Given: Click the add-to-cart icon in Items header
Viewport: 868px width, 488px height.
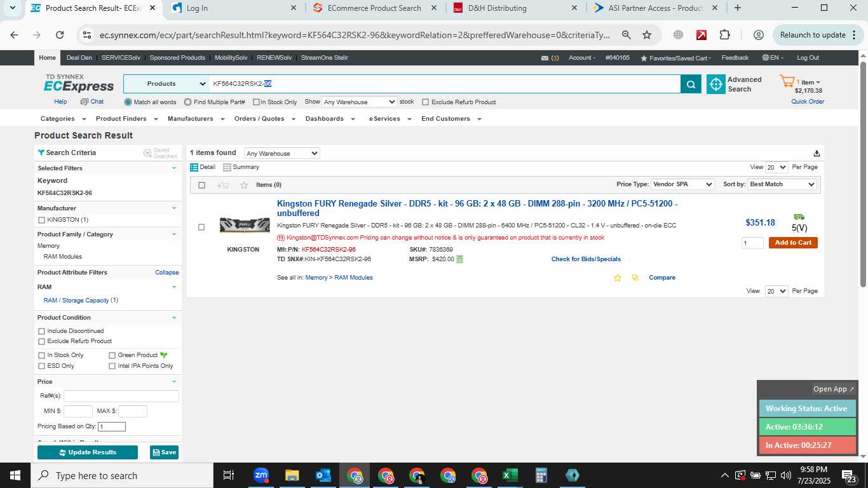Looking at the screenshot, I should point(222,185).
